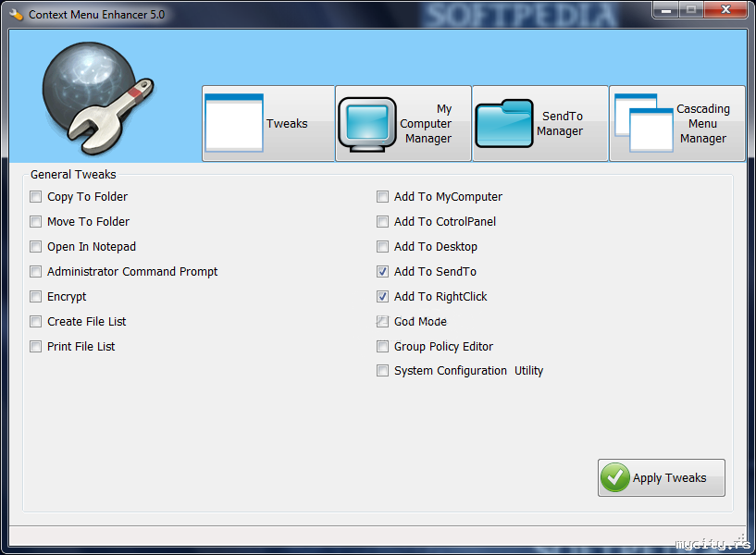Enable the Group Policy Editor checkbox
This screenshot has width=756, height=555.
point(382,346)
